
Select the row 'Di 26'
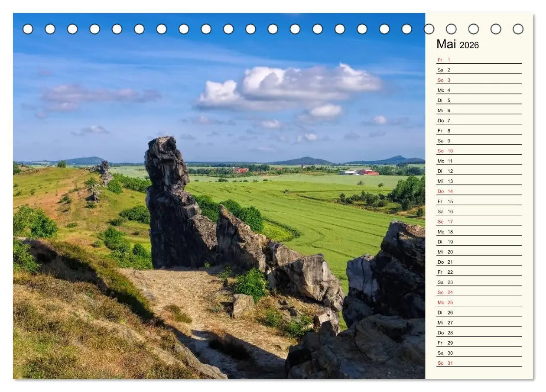click(479, 312)
